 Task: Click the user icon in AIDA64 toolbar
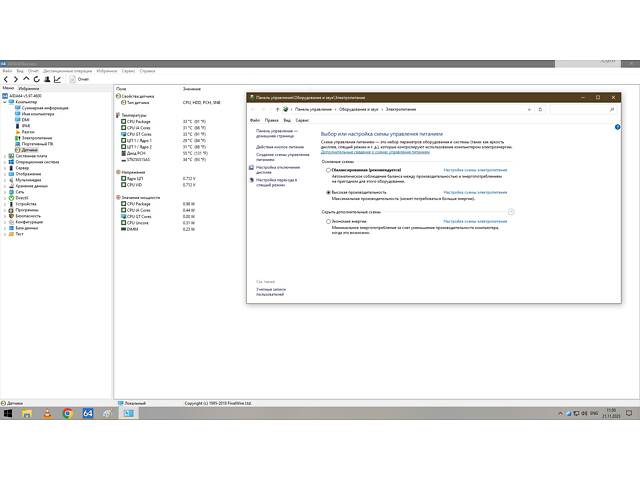click(47, 79)
